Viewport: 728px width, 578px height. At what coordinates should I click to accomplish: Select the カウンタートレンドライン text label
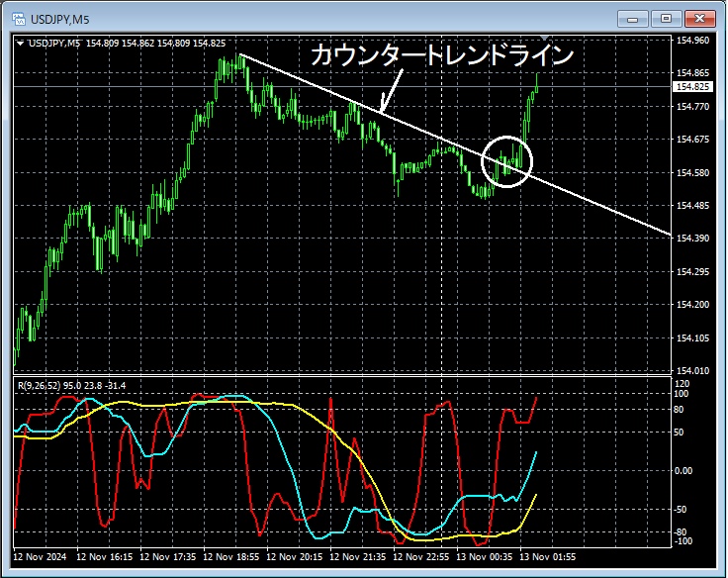(x=442, y=54)
